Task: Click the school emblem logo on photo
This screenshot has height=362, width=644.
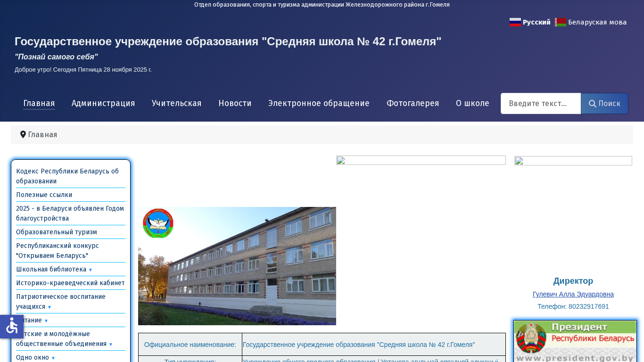Action: pyautogui.click(x=158, y=223)
